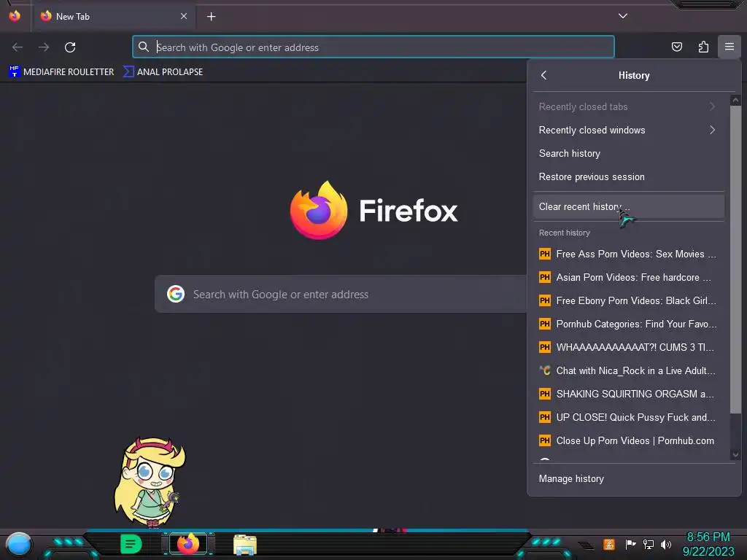Go back one page
The height and width of the screenshot is (560, 747).
tap(18, 47)
